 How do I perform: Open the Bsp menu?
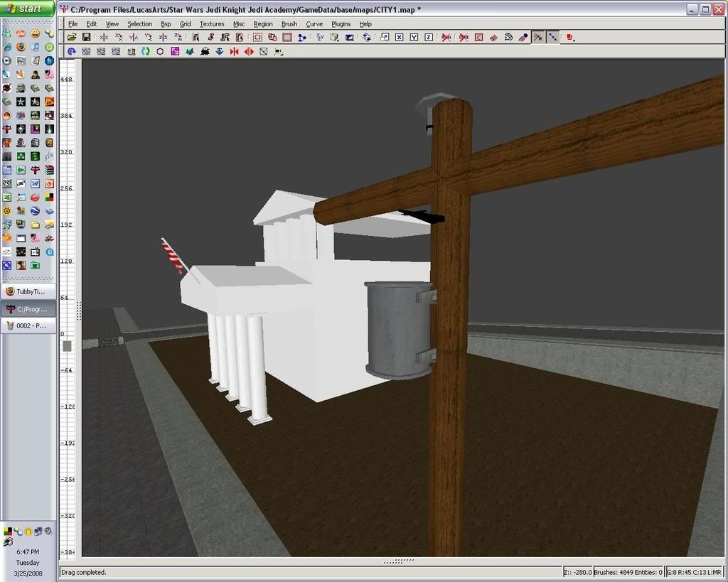tap(166, 23)
